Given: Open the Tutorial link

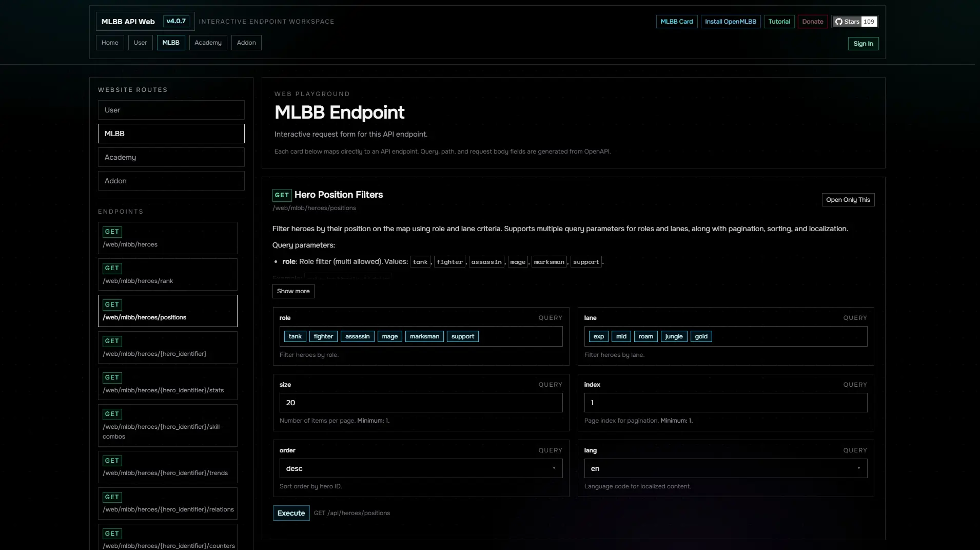Looking at the screenshot, I should [779, 22].
